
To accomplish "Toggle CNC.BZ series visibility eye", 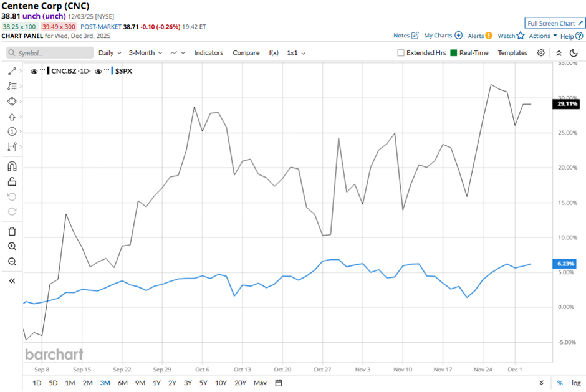I will click(x=34, y=72).
